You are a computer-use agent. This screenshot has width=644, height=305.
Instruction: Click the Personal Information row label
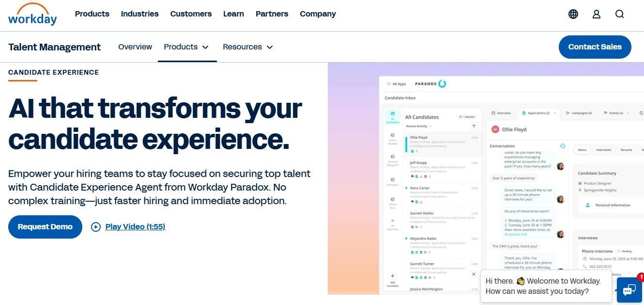pyautogui.click(x=613, y=205)
